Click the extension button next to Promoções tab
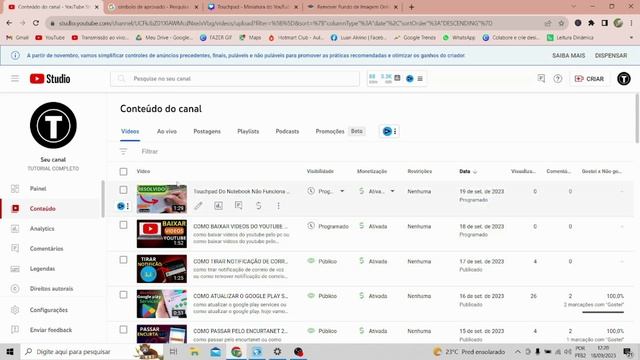The image size is (640, 360). tap(389, 131)
